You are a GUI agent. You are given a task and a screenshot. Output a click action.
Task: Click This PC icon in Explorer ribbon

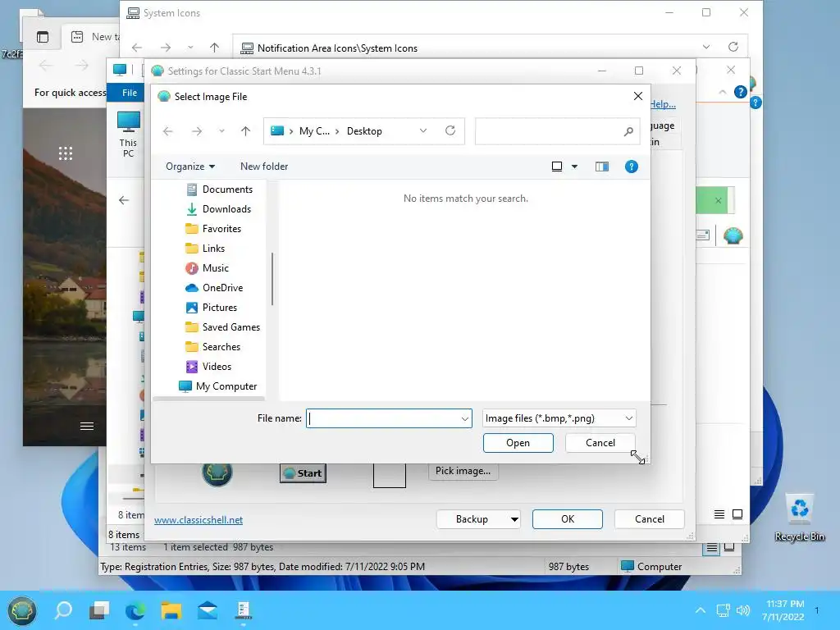[128, 135]
